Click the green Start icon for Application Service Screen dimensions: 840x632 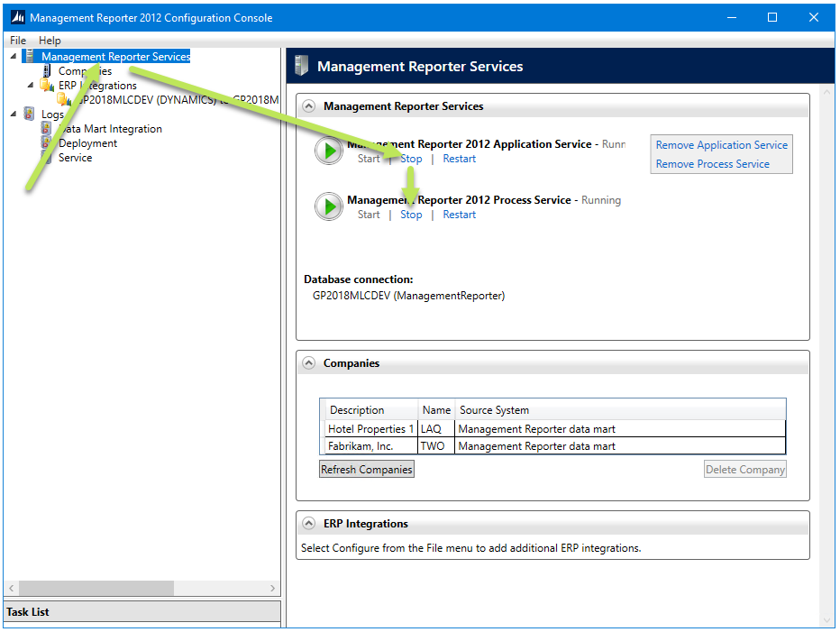328,151
